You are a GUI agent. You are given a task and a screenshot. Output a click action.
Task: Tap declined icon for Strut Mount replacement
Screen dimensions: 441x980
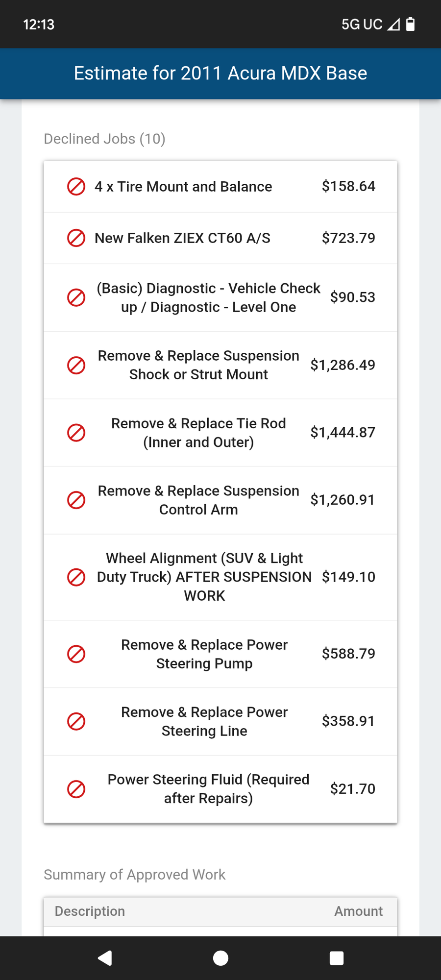[x=76, y=365]
